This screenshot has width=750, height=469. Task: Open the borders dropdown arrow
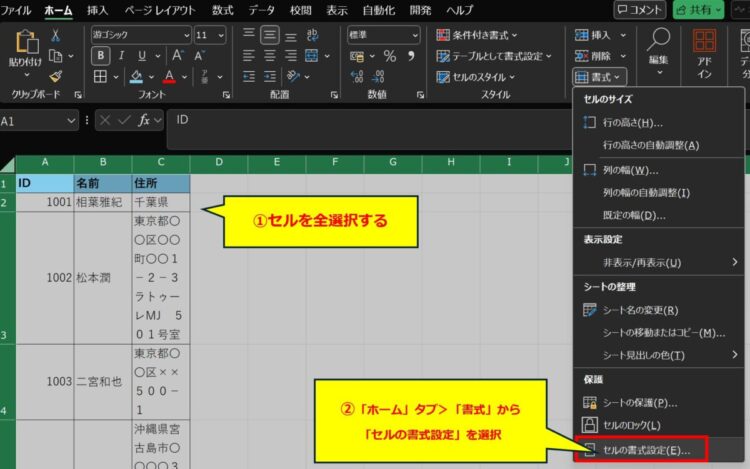coord(115,77)
